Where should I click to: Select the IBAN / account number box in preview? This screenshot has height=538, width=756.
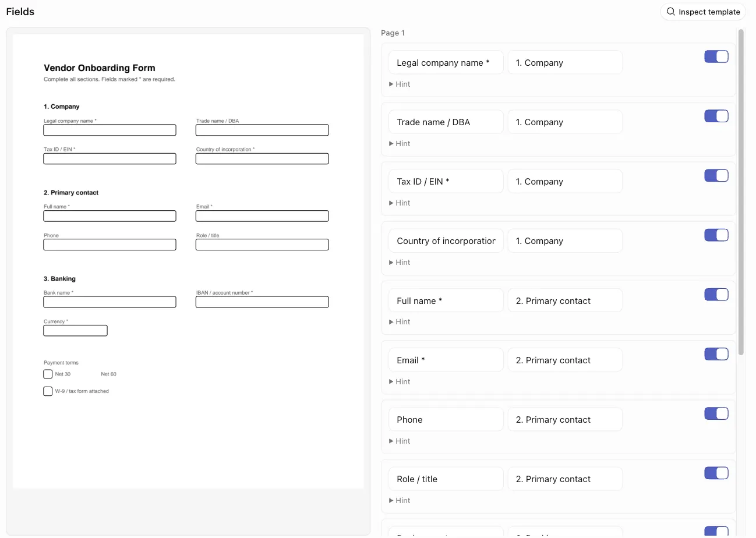point(262,302)
